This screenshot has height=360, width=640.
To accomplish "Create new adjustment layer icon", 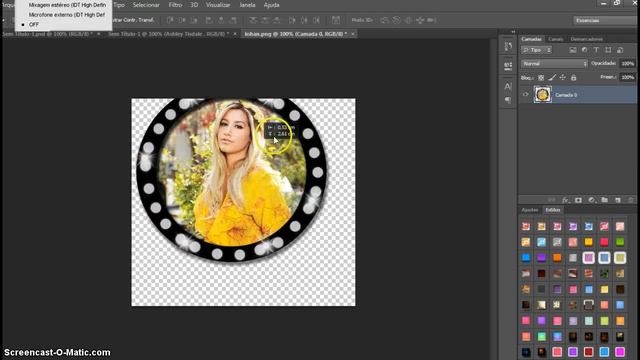I will pos(591,200).
